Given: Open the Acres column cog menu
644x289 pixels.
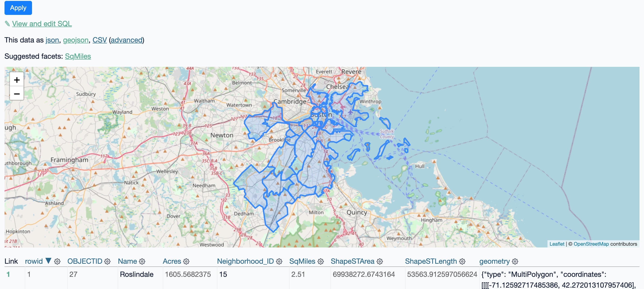Looking at the screenshot, I should (x=186, y=261).
